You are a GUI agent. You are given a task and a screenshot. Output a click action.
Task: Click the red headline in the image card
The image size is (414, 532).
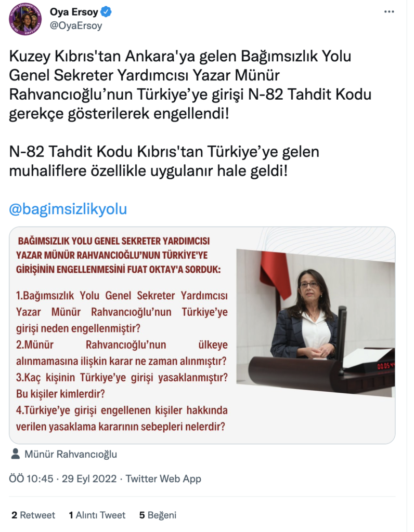pyautogui.click(x=118, y=255)
